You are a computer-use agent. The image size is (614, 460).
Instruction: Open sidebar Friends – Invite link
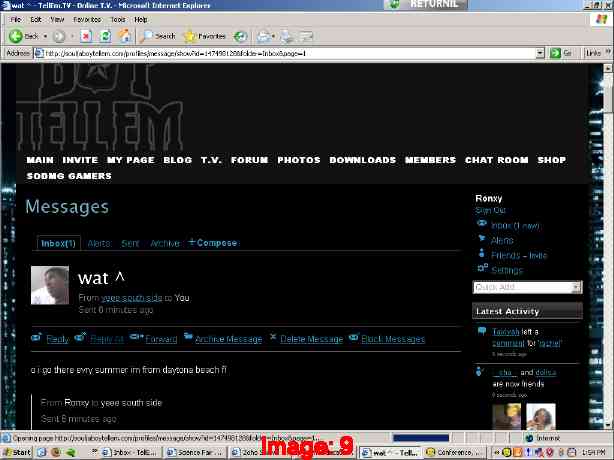click(519, 255)
